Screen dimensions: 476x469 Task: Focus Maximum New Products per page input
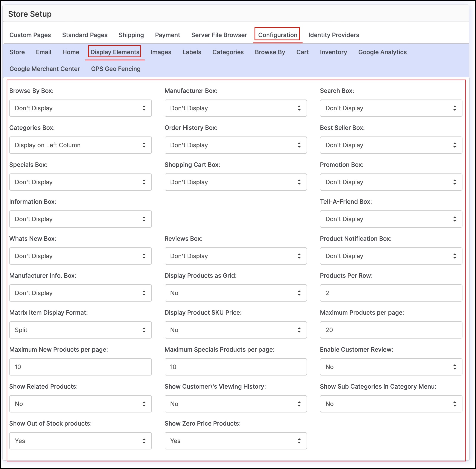tap(80, 367)
